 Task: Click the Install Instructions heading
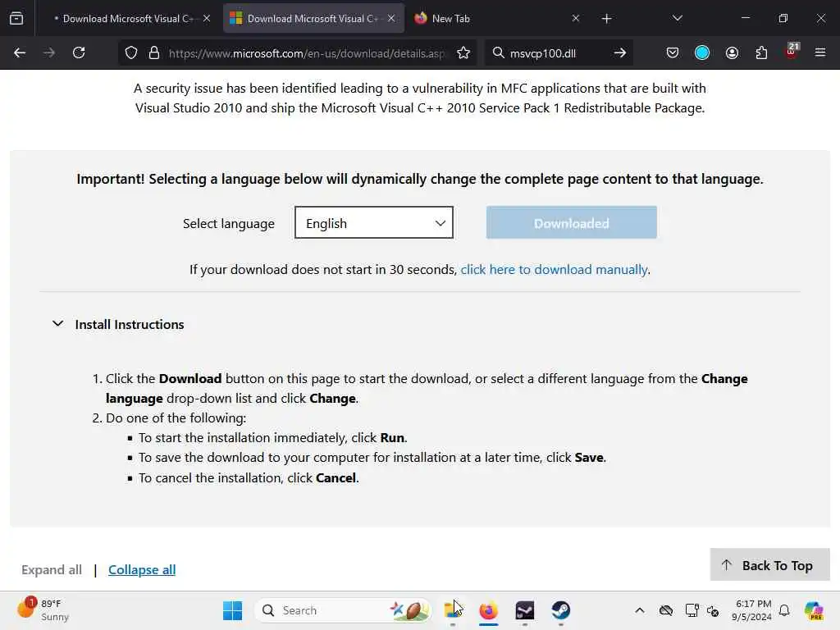click(129, 325)
